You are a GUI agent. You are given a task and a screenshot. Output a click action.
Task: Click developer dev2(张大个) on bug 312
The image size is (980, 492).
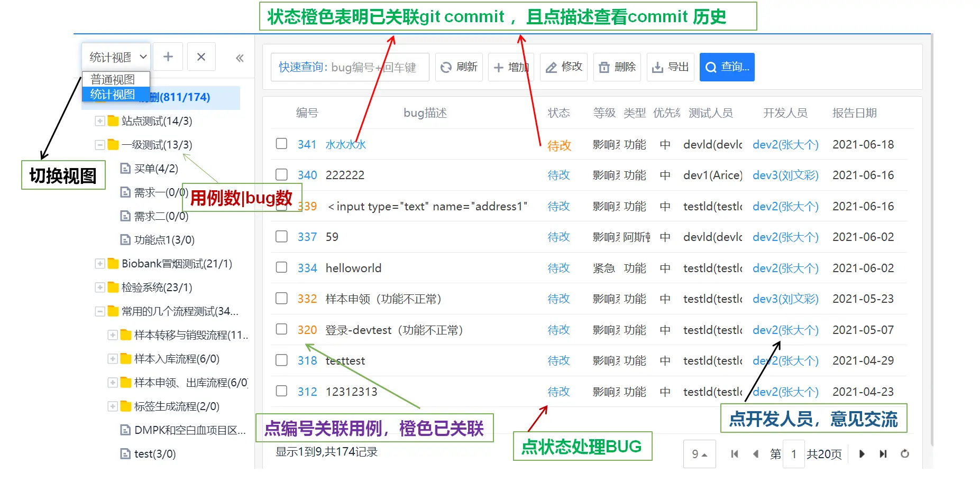[785, 392]
